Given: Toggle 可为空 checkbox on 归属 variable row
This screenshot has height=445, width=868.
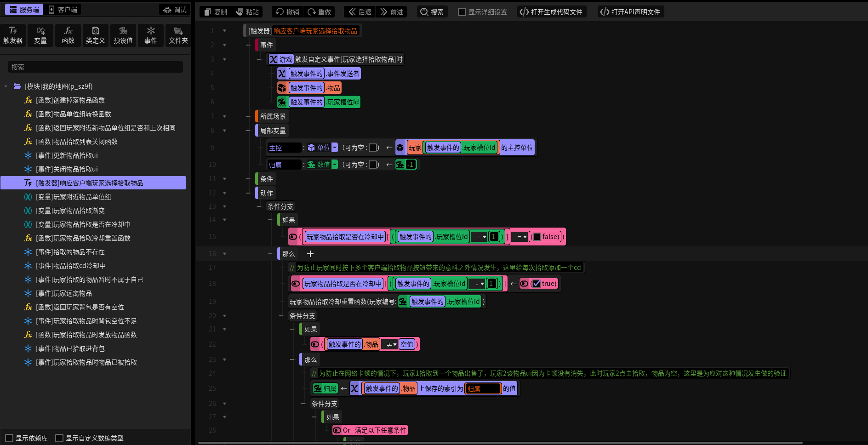Looking at the screenshot, I should [x=373, y=165].
